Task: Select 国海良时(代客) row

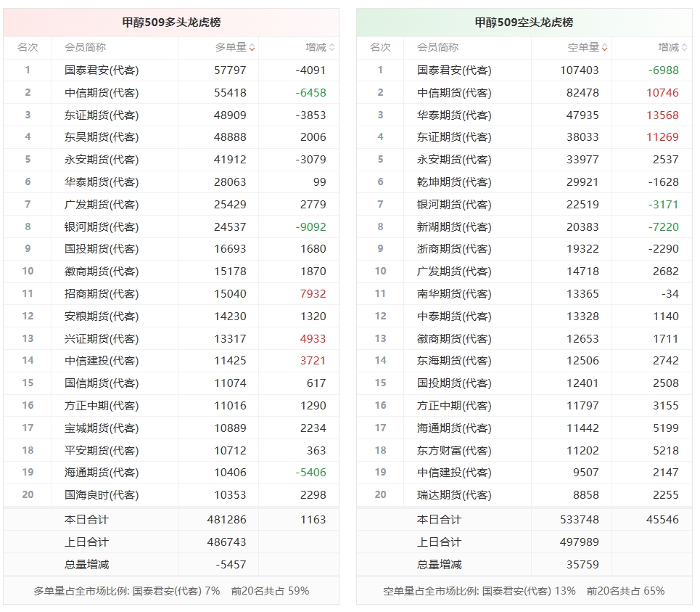Action: point(171,494)
